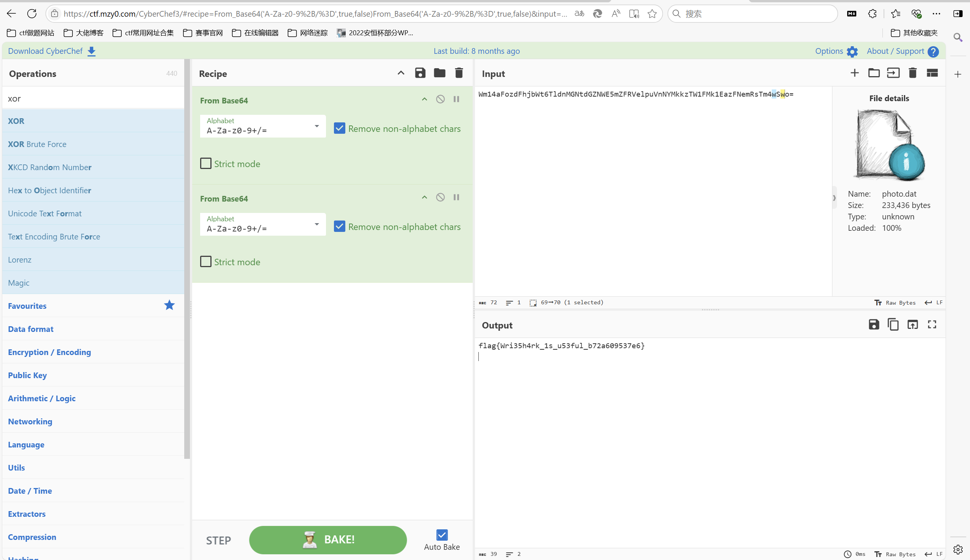Save the recipe with the floppy icon

point(420,73)
